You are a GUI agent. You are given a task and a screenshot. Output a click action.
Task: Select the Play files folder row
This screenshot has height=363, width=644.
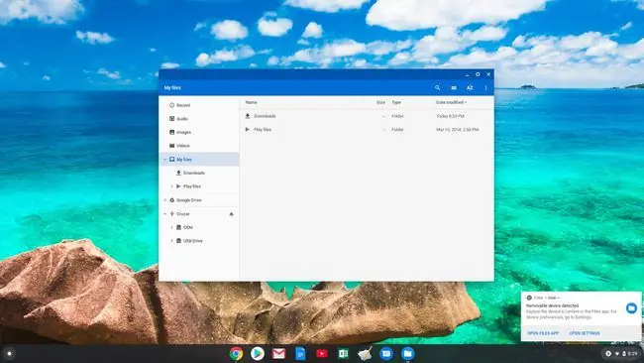point(367,130)
